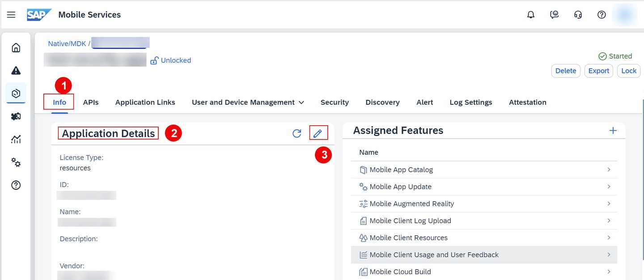644x280 pixels.
Task: Open Mobile Client Resources row chevron
Action: coord(609,238)
